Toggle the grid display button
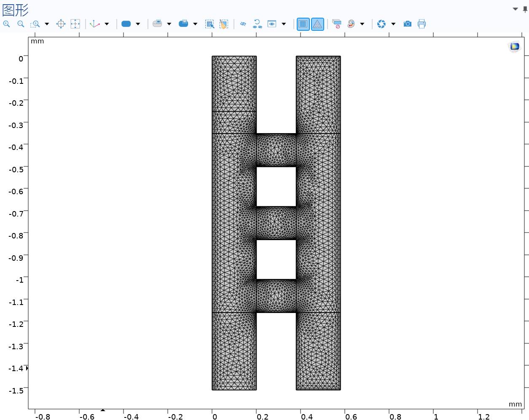This screenshot has width=529, height=420. coord(303,24)
